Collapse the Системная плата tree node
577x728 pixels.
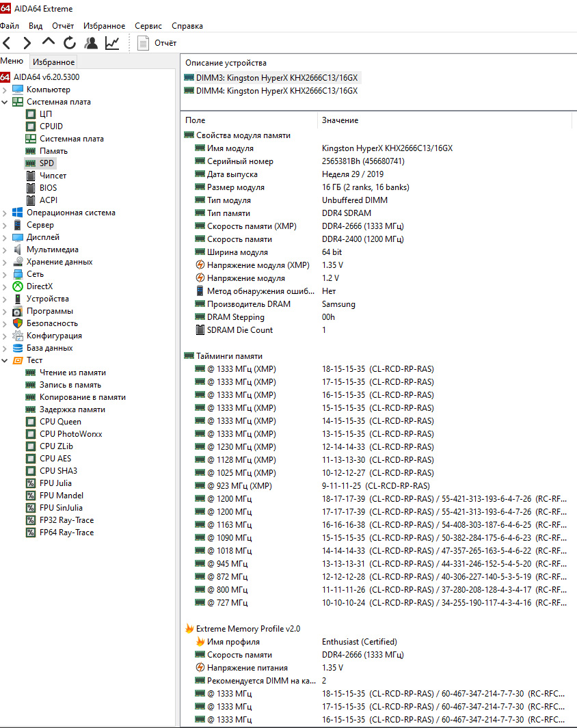[5, 102]
